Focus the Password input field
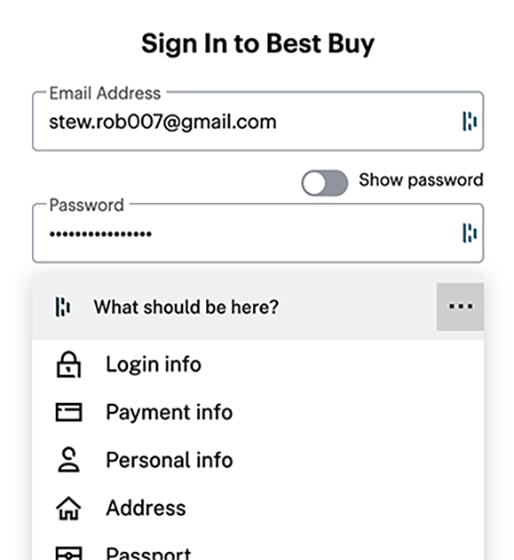The width and height of the screenshot is (514, 560). [x=258, y=233]
